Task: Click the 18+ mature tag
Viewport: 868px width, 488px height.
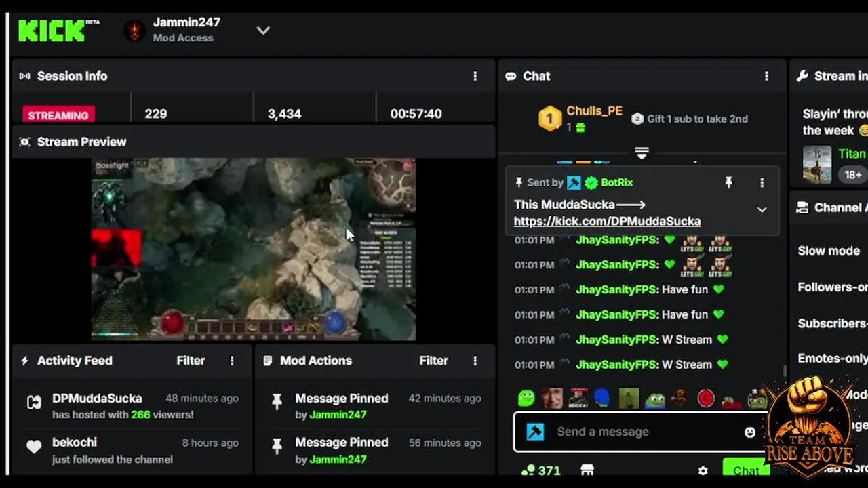Action: pos(853,175)
